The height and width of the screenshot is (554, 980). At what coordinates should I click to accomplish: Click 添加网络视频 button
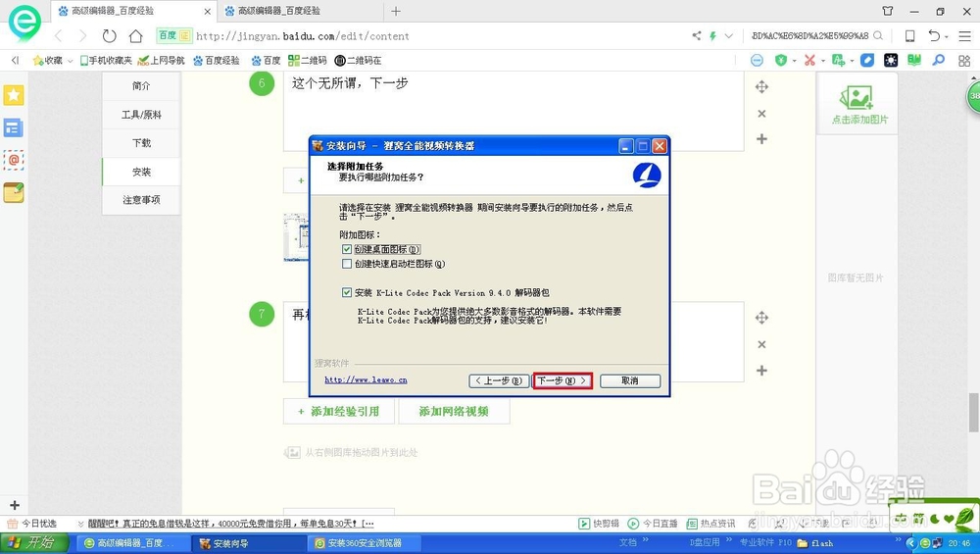click(454, 412)
